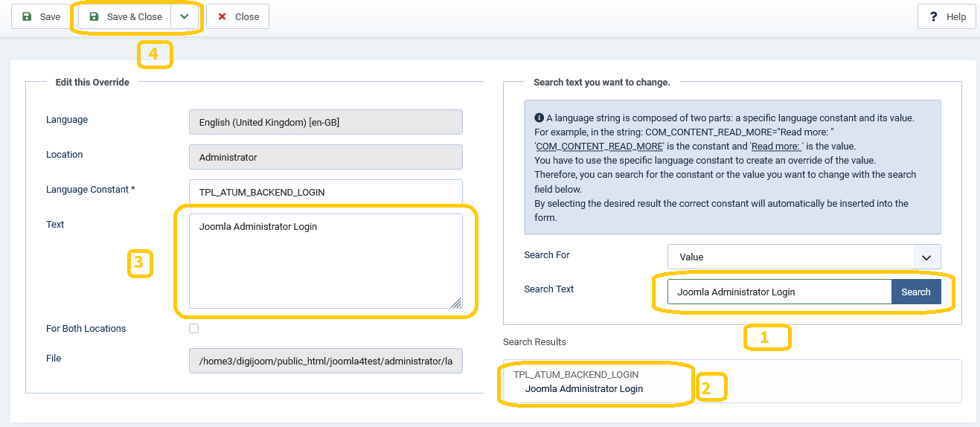The width and height of the screenshot is (980, 427).
Task: Open the Help button in the toolbar
Action: tap(947, 16)
